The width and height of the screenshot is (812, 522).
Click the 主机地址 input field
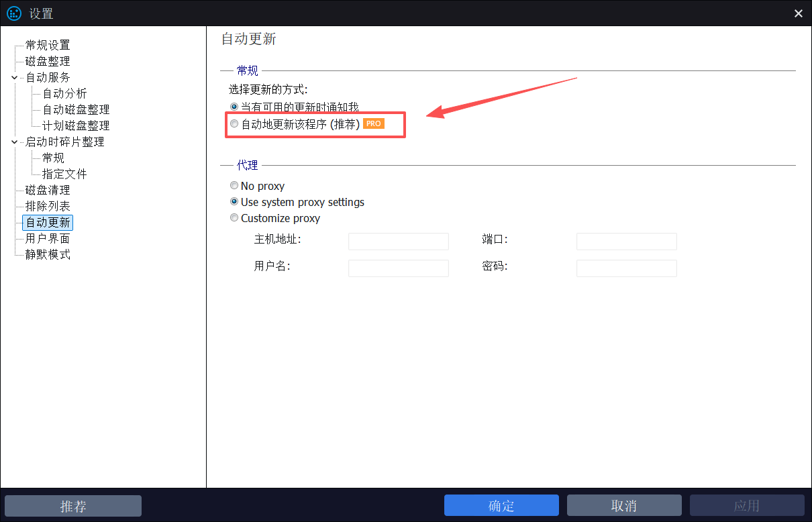398,241
